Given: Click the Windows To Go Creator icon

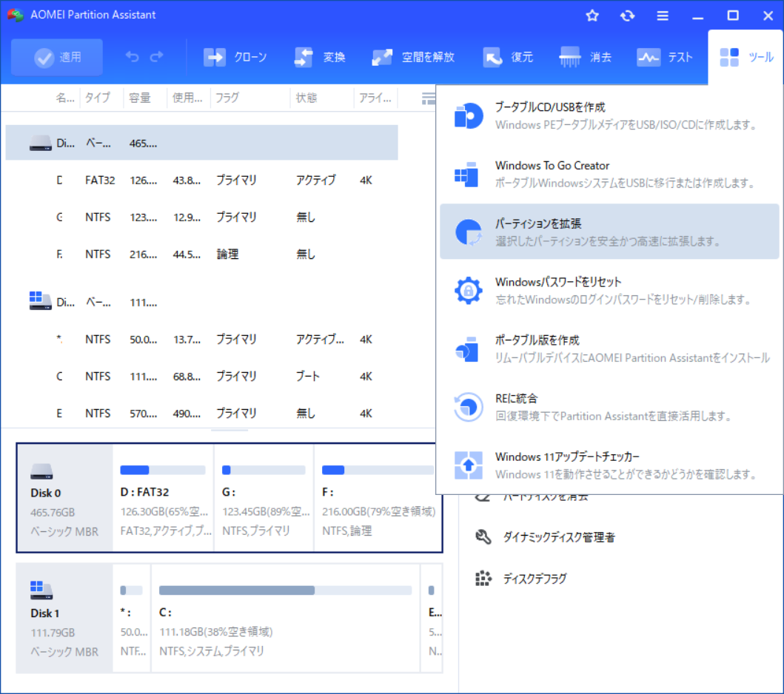Looking at the screenshot, I should click(x=466, y=175).
